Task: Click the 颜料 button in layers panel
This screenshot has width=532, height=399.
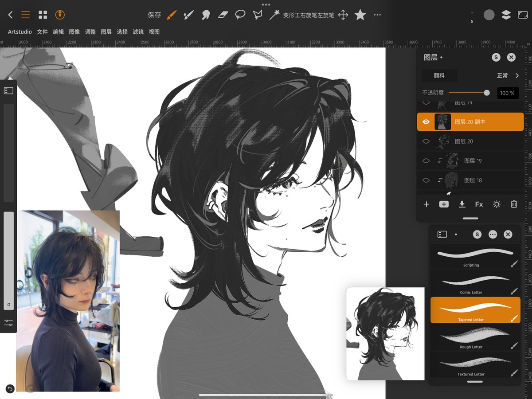Action: click(x=439, y=75)
